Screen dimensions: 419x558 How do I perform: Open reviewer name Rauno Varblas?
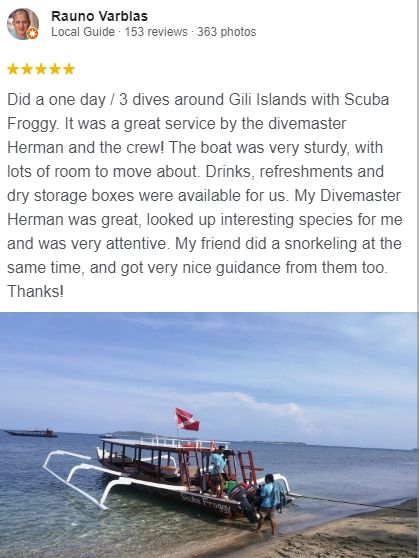[x=99, y=16]
